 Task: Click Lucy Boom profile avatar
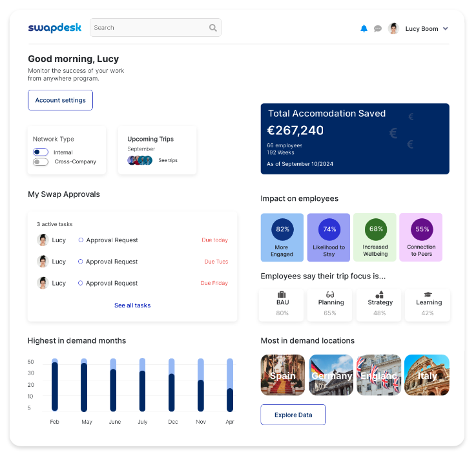click(393, 28)
